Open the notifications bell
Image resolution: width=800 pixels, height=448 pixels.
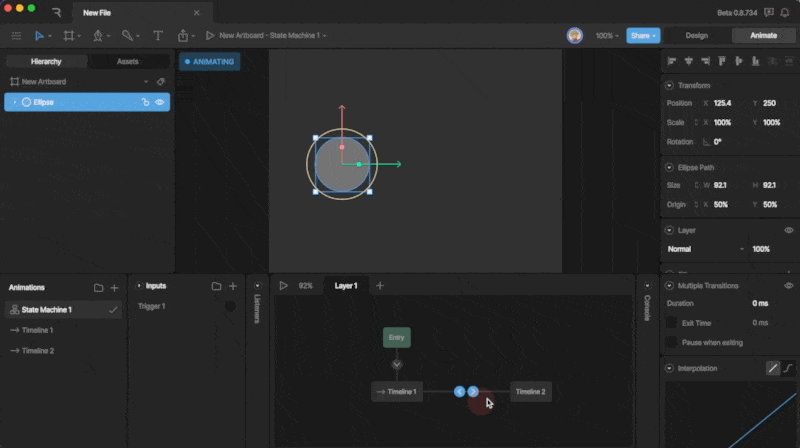pyautogui.click(x=769, y=12)
